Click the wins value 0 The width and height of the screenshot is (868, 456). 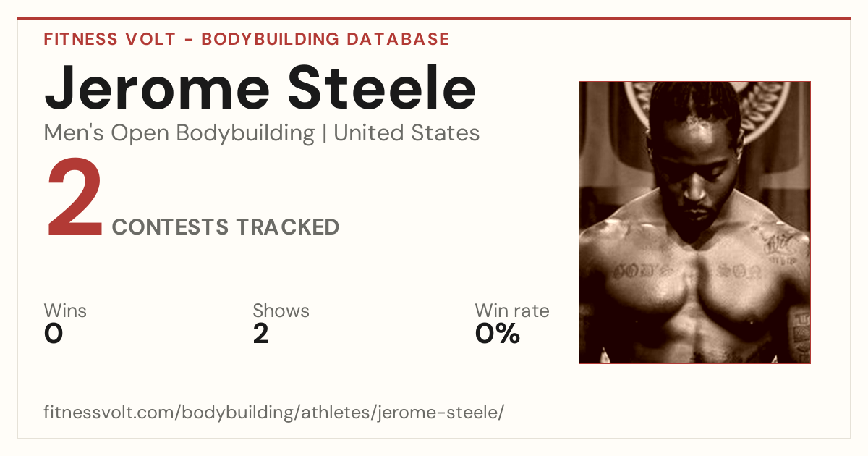pos(54,334)
